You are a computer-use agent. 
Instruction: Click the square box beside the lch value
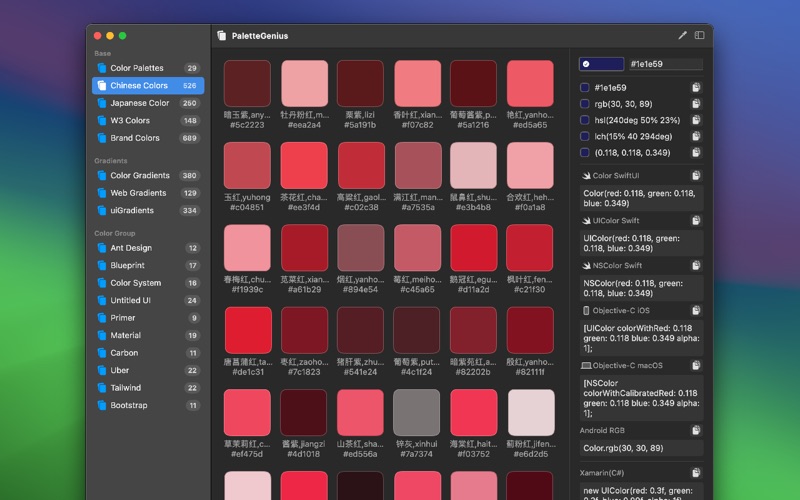[585, 136]
